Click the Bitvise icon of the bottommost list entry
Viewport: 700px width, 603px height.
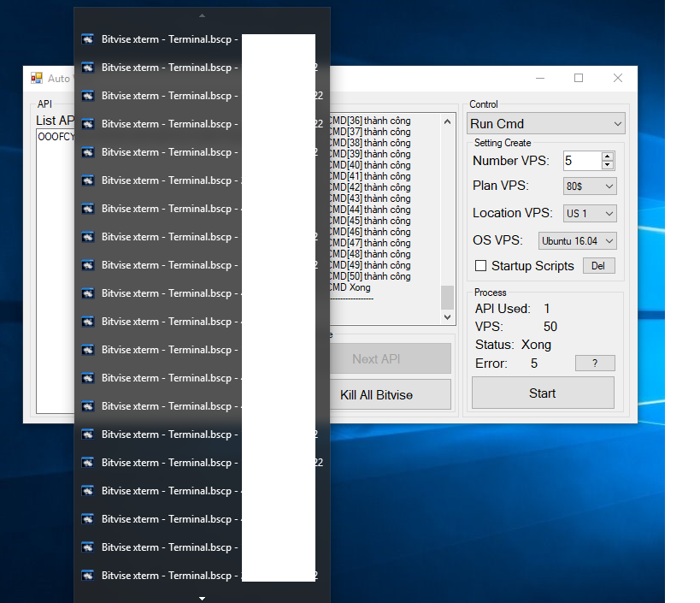(87, 576)
